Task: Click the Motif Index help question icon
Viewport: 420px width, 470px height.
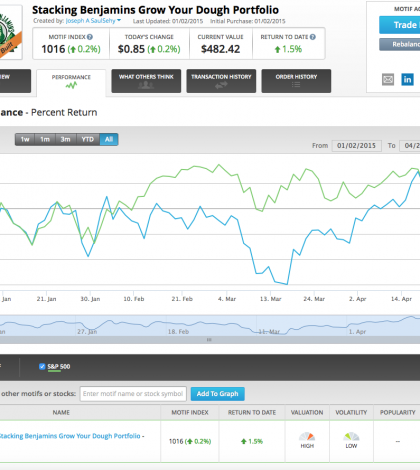Action: click(x=90, y=37)
